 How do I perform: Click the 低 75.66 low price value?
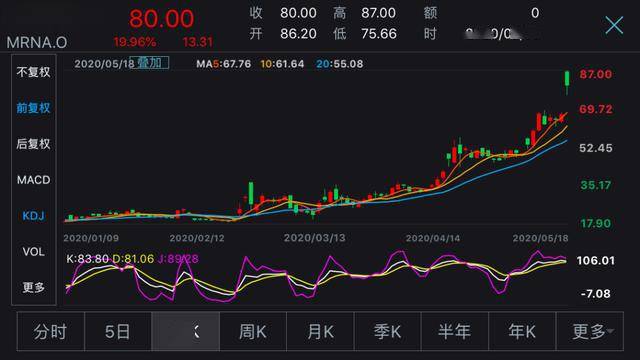point(379,34)
